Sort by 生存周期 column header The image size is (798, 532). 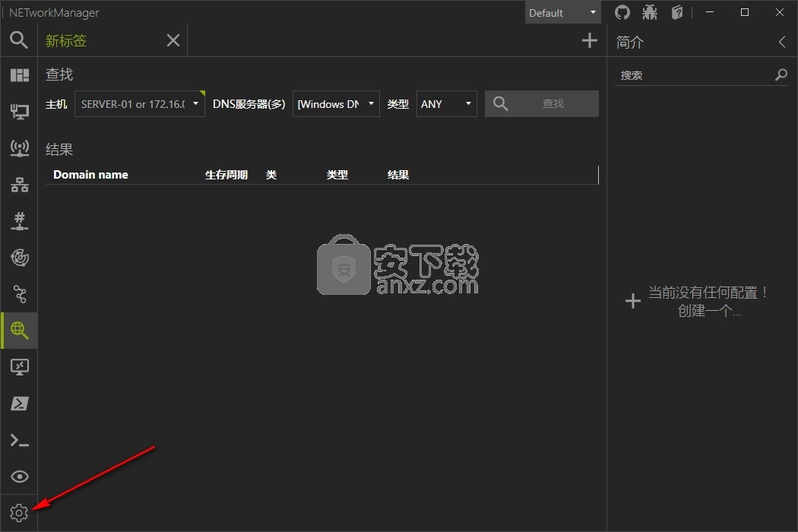coord(226,175)
